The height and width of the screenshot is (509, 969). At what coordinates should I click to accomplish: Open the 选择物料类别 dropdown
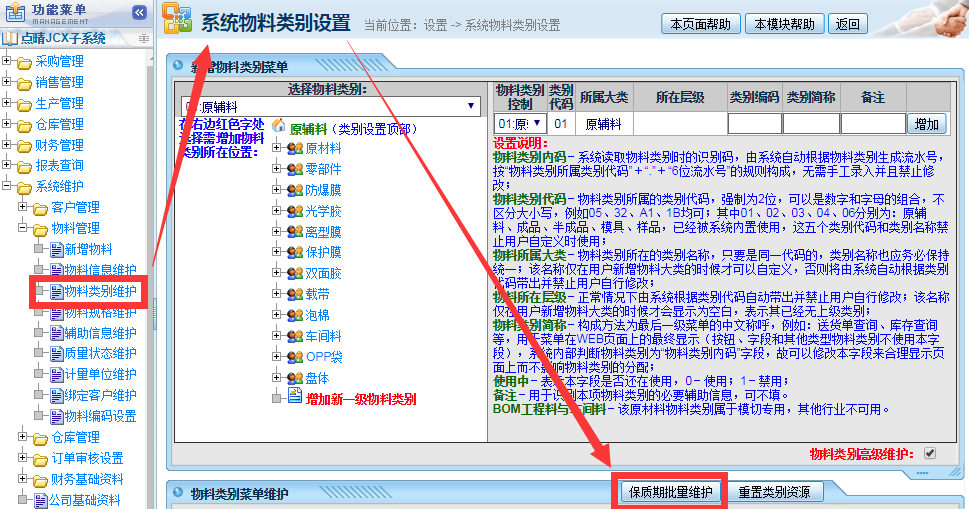(x=331, y=106)
